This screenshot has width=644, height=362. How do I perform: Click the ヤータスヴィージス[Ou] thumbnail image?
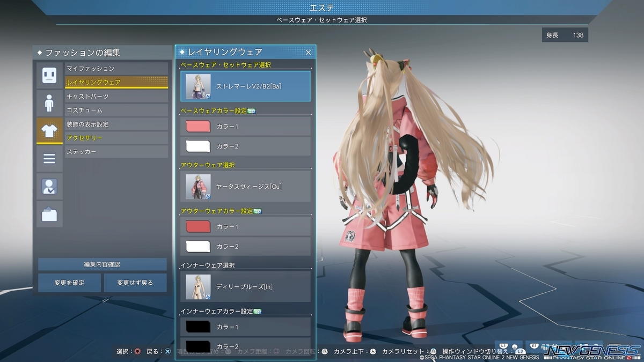198,187
